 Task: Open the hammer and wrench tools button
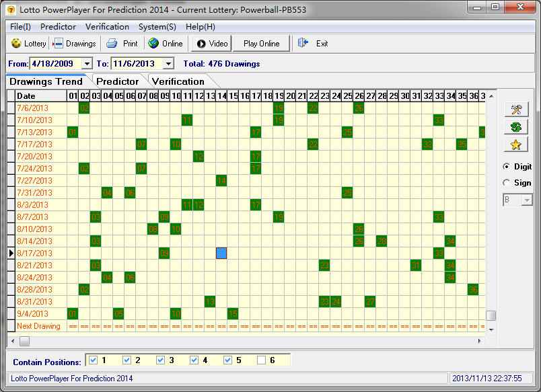[516, 110]
